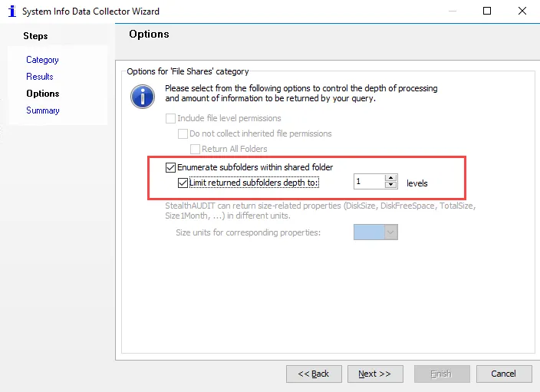This screenshot has width=540, height=392.
Task: Click the << Back button
Action: [314, 374]
